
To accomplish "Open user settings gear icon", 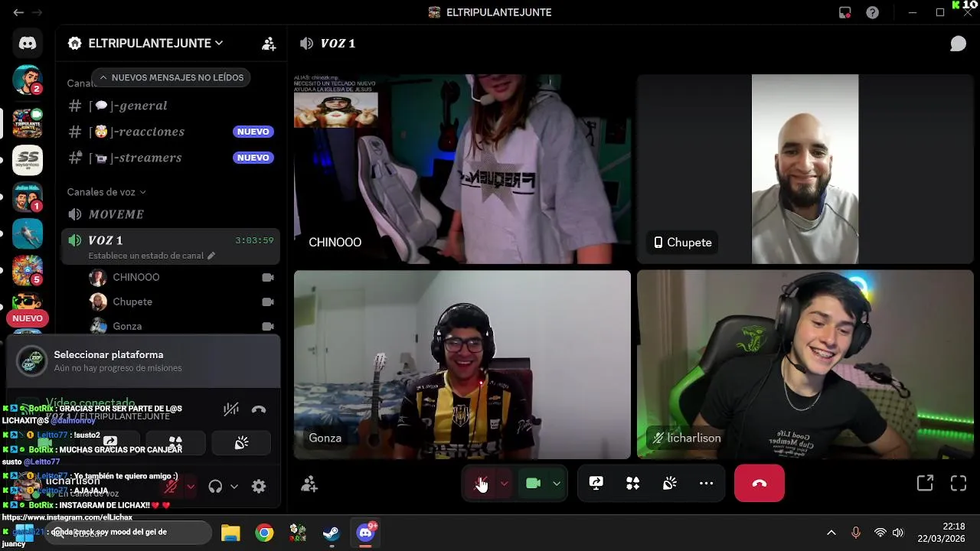I will pos(259,486).
